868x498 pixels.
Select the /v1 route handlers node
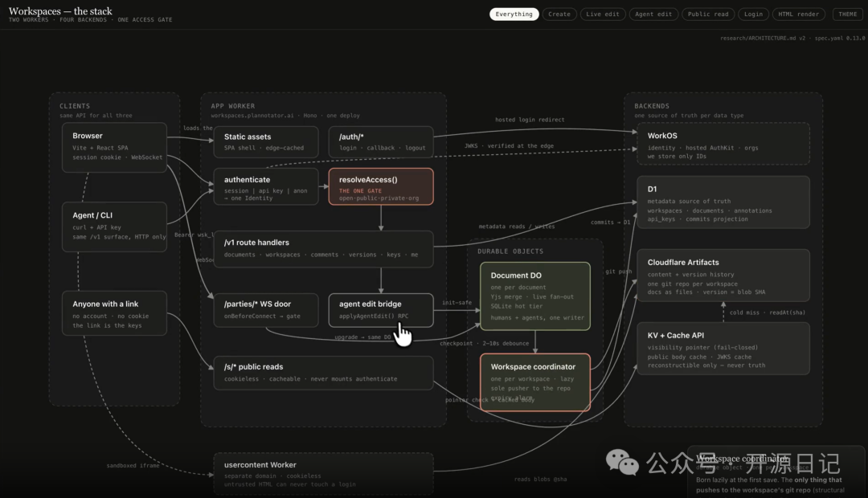(x=323, y=249)
